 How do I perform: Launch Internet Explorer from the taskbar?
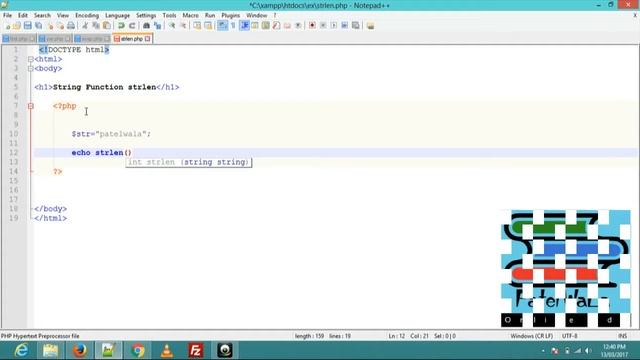tap(21, 351)
